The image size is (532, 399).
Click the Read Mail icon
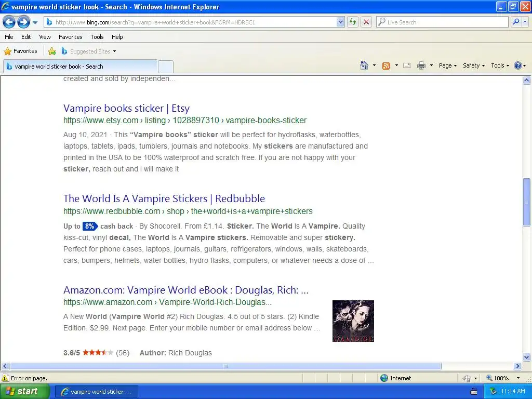pos(407,65)
